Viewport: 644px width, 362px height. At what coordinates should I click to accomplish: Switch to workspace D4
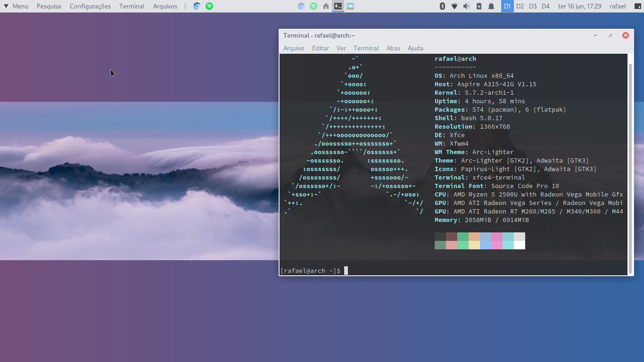(x=545, y=6)
